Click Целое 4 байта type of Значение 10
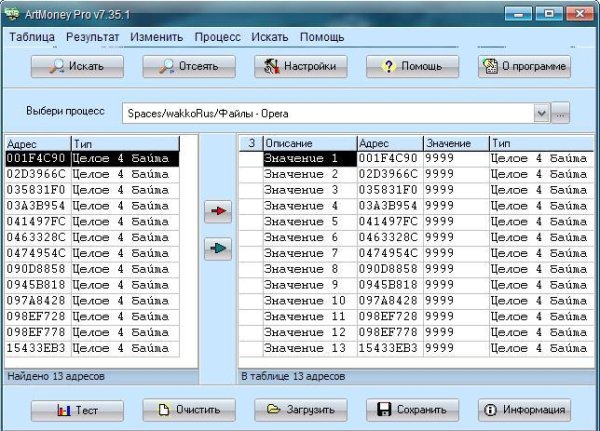The height and width of the screenshot is (431, 600). tap(539, 301)
